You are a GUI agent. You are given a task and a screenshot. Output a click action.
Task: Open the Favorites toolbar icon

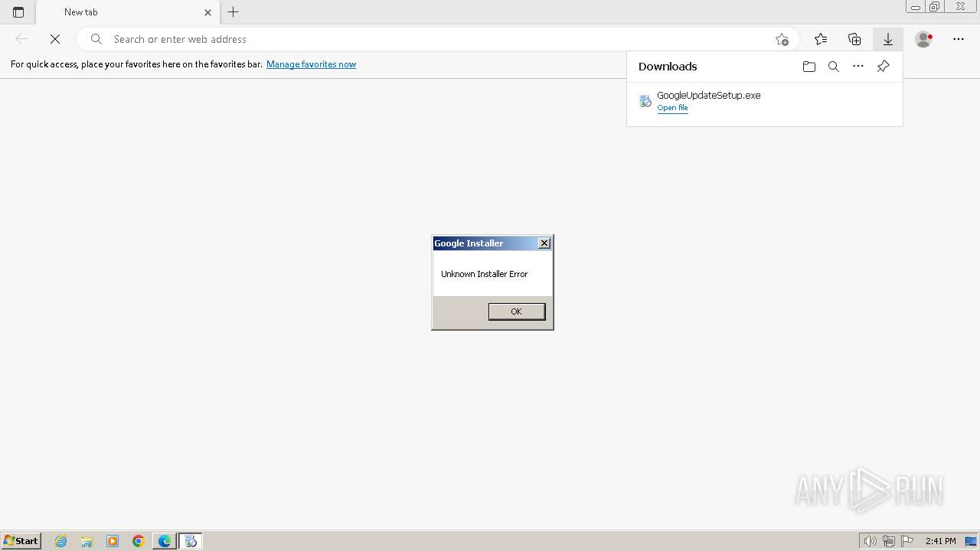pos(821,39)
